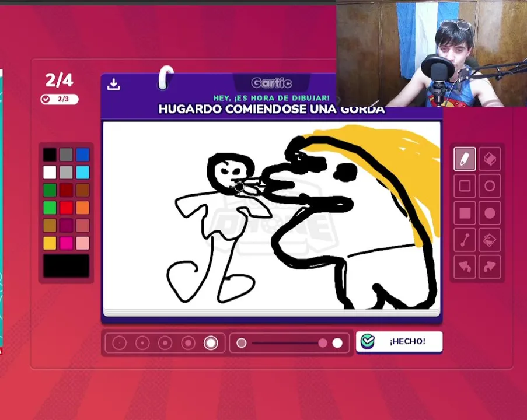This screenshot has width=527, height=420.
Task: Click the streamer webcam overlay
Action: tap(431, 54)
